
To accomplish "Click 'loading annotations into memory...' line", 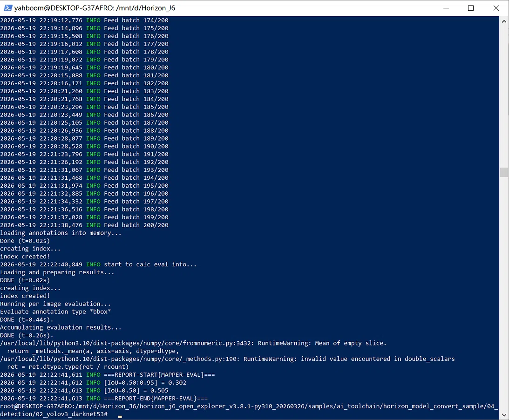I will [x=61, y=233].
